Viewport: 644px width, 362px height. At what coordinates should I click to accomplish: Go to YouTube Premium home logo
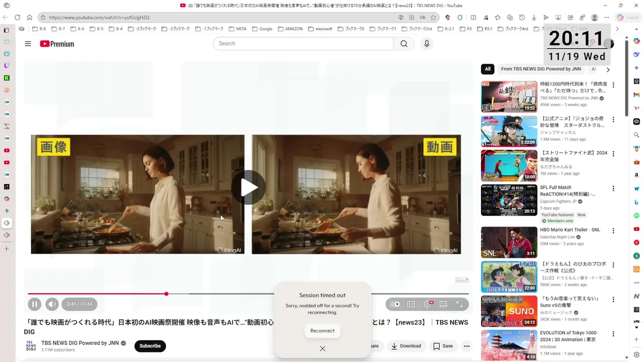coord(57,44)
